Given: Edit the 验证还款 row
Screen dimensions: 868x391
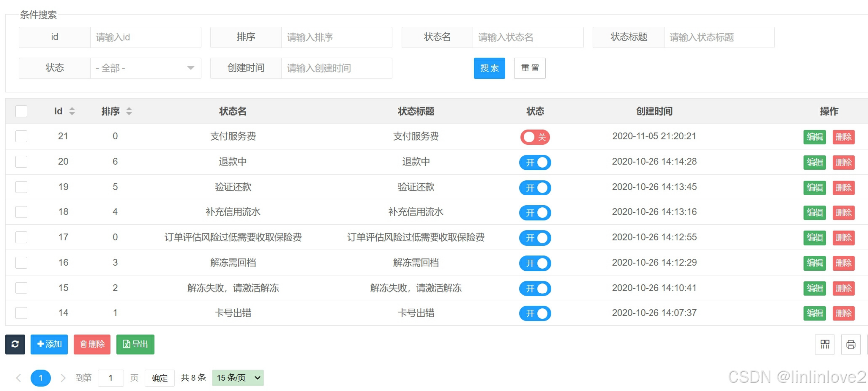Looking at the screenshot, I should (815, 188).
